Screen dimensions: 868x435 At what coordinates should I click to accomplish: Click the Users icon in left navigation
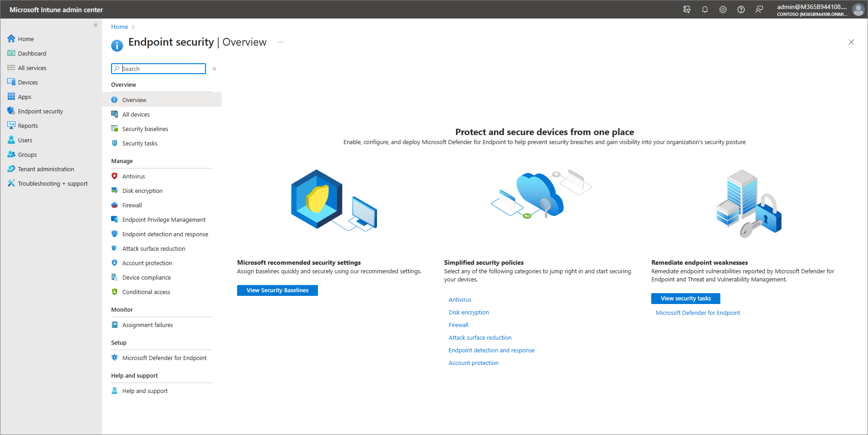(11, 140)
